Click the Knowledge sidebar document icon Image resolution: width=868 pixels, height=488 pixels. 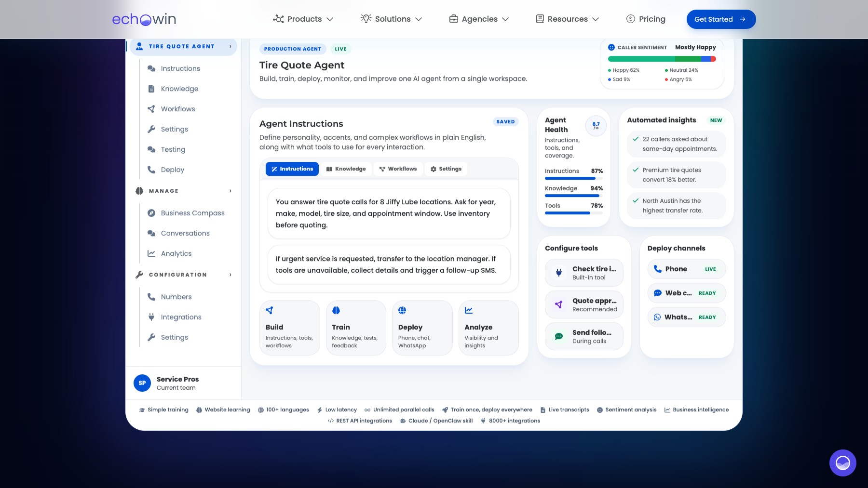tap(151, 89)
